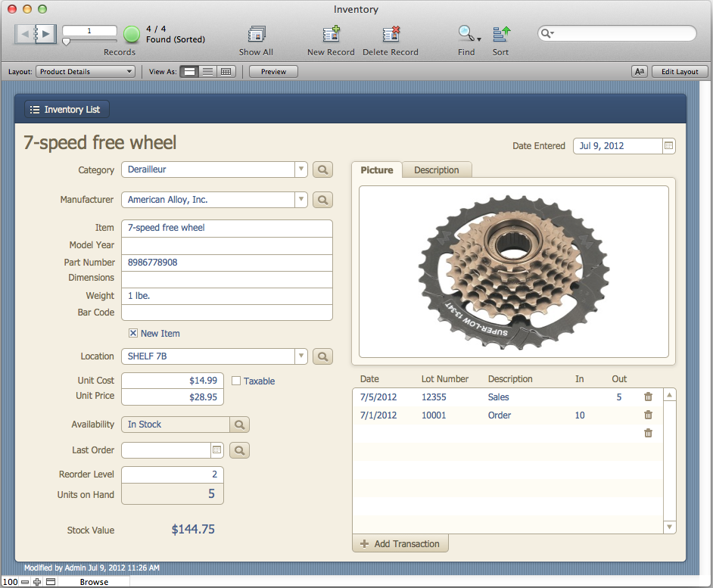Zoom out using the status bar minus
Screen dimensions: 713x588
(25, 582)
